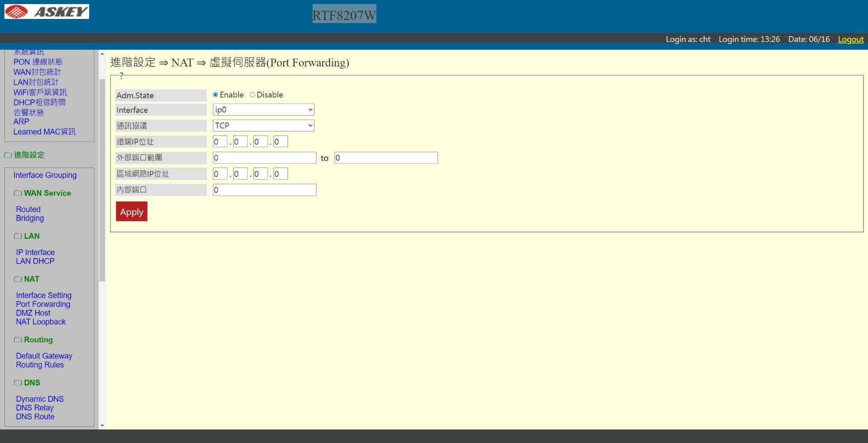
Task: Click the 進階設定 folder icon
Action: coord(8,155)
